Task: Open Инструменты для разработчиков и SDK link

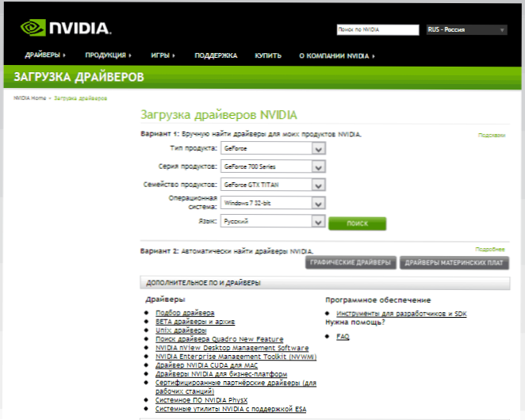Action: click(x=401, y=314)
